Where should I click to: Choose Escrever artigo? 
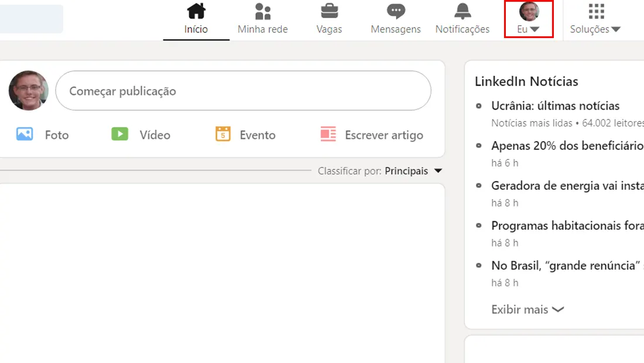tap(384, 135)
